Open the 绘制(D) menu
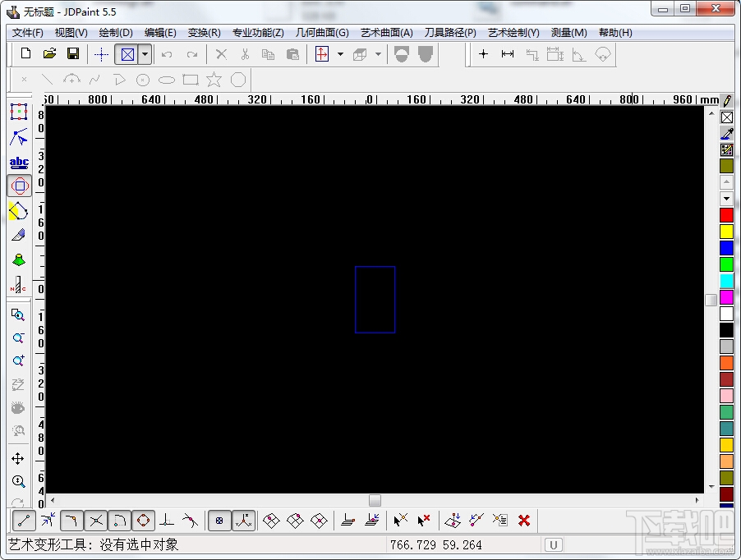 point(116,33)
